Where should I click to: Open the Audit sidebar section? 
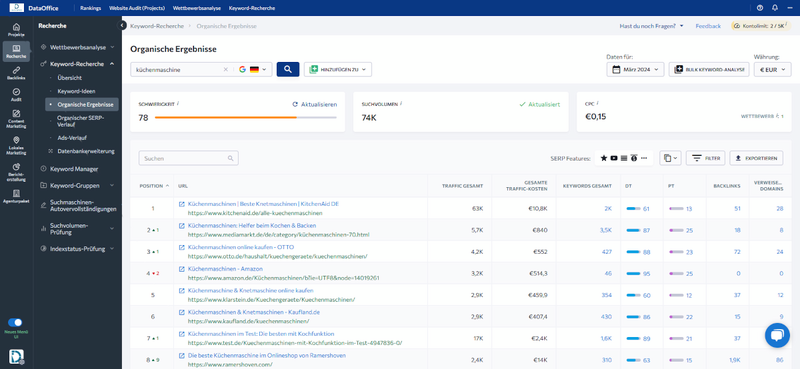16,95
